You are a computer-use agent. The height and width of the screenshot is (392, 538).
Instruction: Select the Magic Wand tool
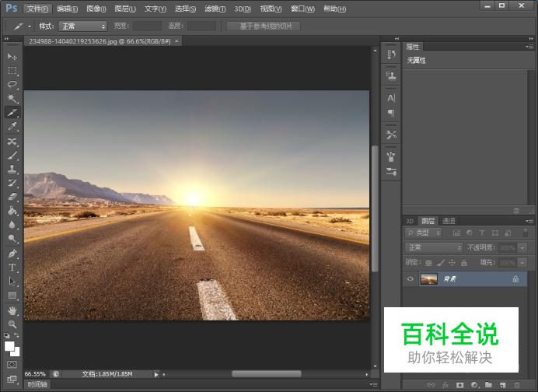(x=12, y=99)
